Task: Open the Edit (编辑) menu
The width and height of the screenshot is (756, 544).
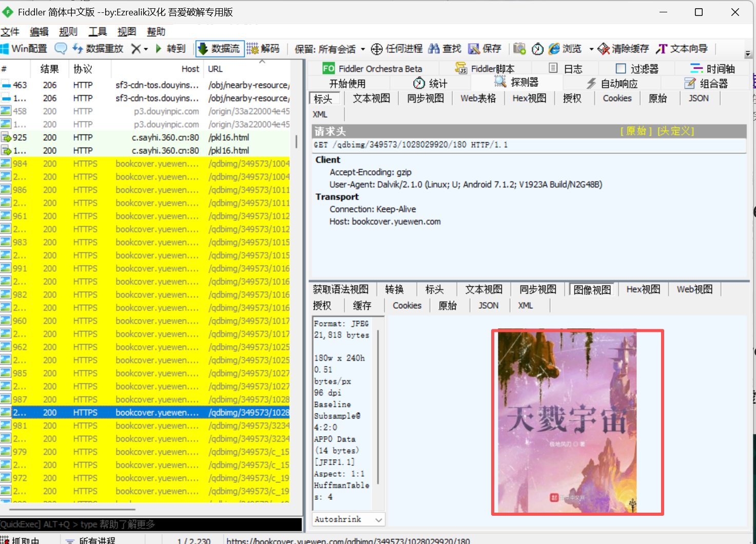Action: pyautogui.click(x=39, y=32)
